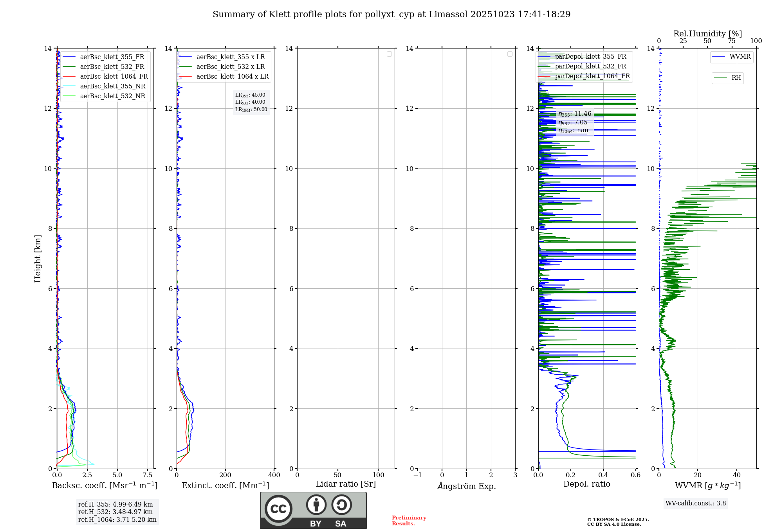
Task: Click the aerBsc_klett_1064_FR red legend entry
Action: (114, 77)
